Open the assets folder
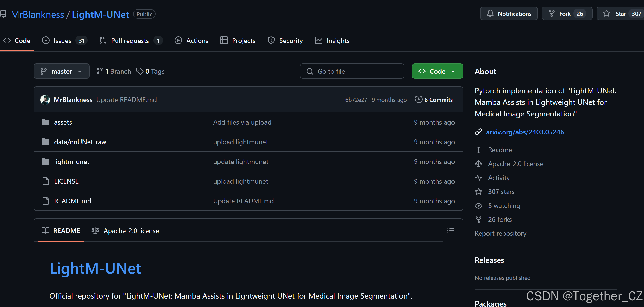644x307 pixels. pos(63,122)
